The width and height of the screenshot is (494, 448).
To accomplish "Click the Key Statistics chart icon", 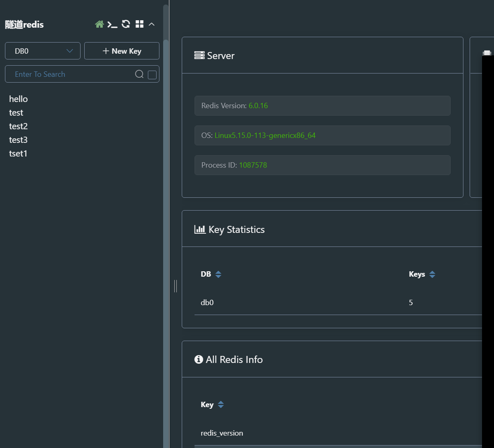I will (x=200, y=229).
